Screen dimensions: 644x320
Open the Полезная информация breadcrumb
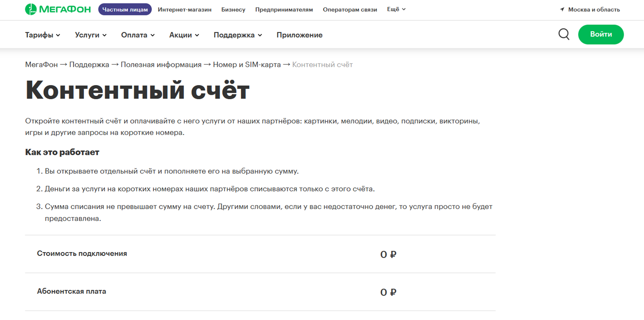pyautogui.click(x=161, y=64)
